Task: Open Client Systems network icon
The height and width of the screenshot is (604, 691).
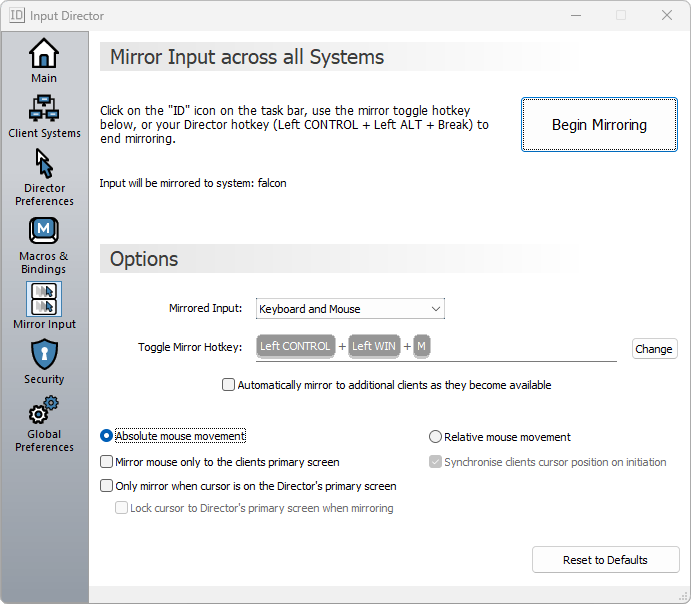Action: 44,108
